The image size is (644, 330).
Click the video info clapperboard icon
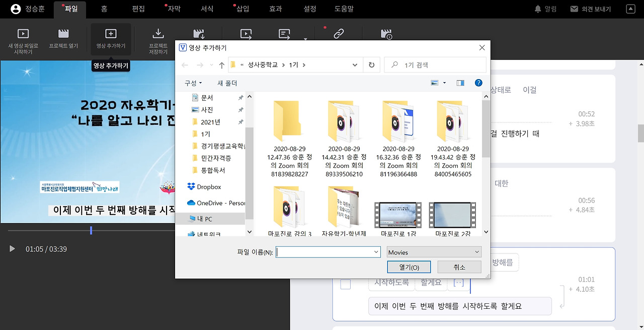pyautogui.click(x=385, y=33)
